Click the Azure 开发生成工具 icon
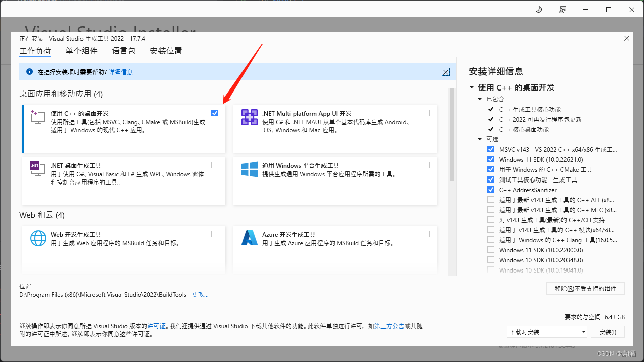The width and height of the screenshot is (644, 362). pyautogui.click(x=250, y=238)
